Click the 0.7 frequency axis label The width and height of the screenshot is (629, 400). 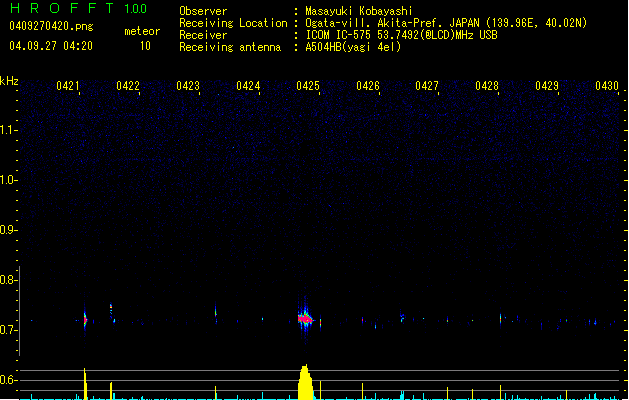click(9, 330)
